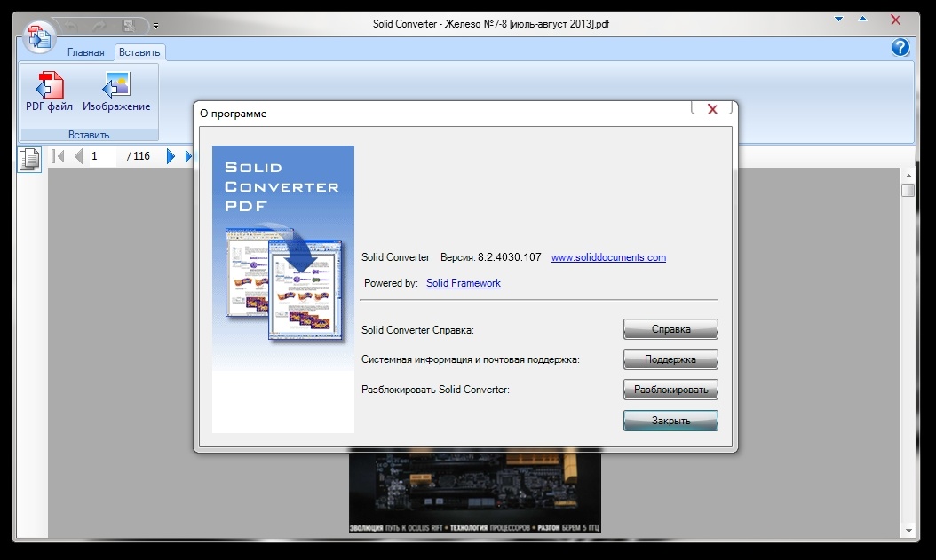
Task: Dismiss the dialog with Закрыть
Action: pyautogui.click(x=670, y=421)
